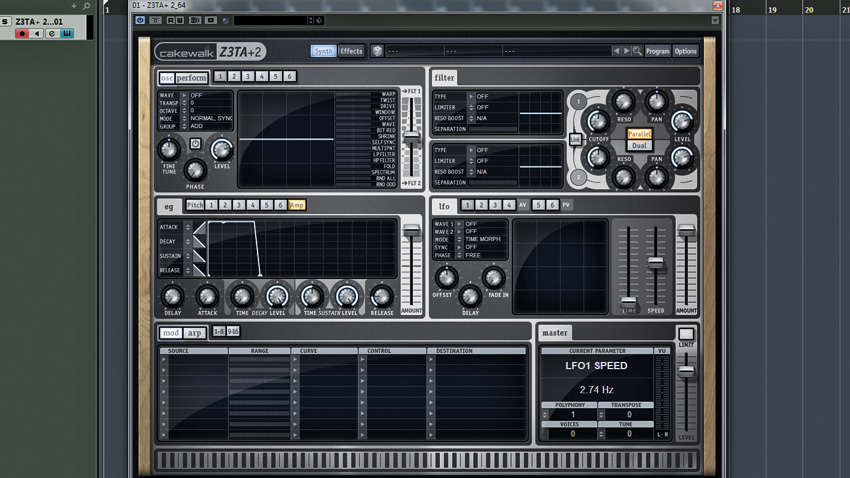Select the EG Amp tab

coord(297,205)
